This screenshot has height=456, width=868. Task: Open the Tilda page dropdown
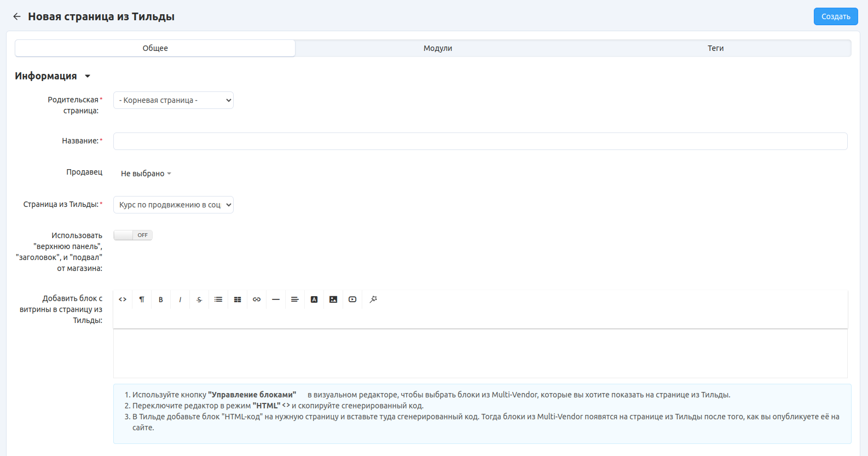173,205
